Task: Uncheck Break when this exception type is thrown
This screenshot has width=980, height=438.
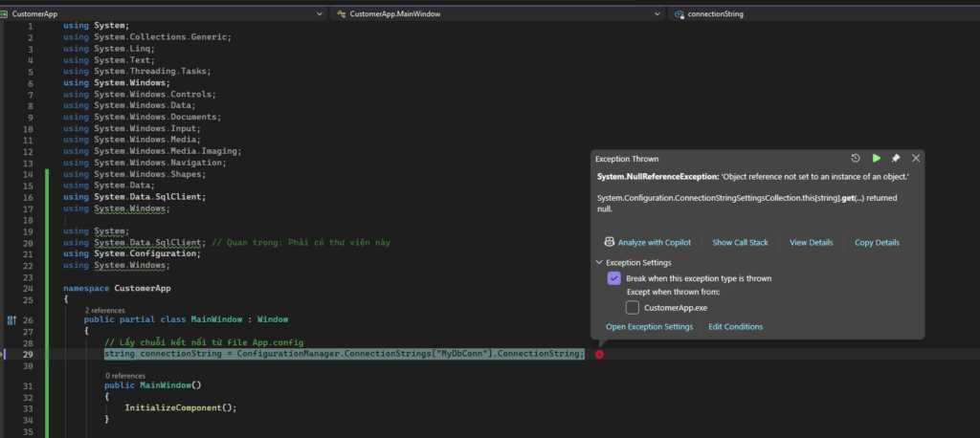Action: click(x=613, y=278)
